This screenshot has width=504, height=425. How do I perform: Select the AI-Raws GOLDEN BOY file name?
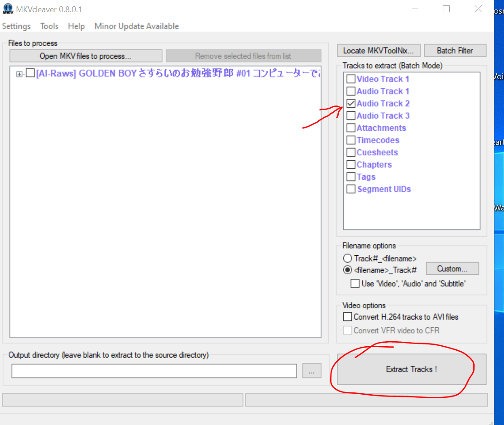tap(178, 73)
